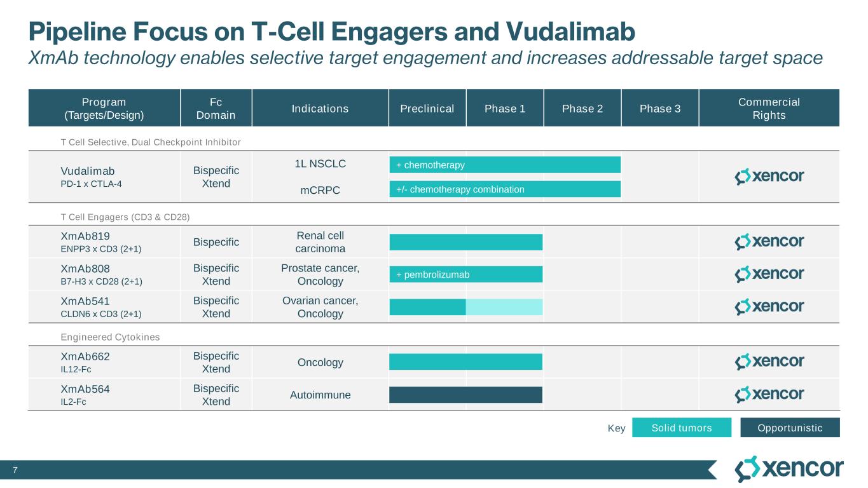Screen dimensions: 868x488
Task: Click the Opportunistic key swatch
Action: (790, 428)
